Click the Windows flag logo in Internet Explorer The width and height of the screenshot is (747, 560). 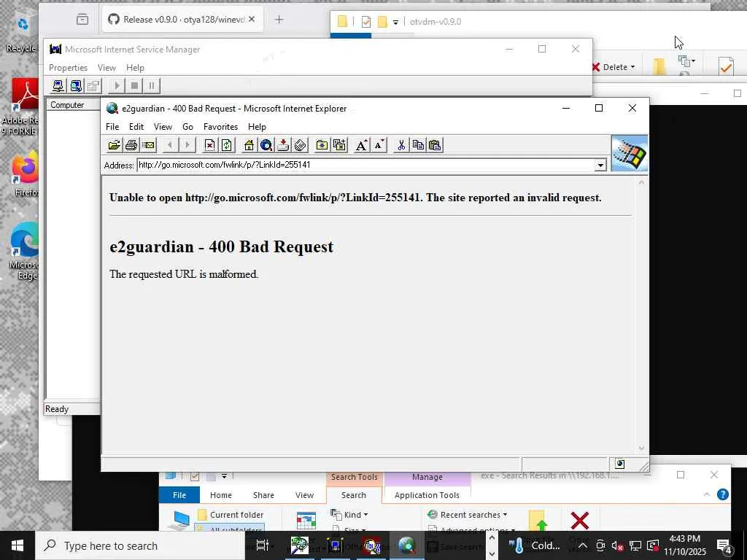click(630, 153)
